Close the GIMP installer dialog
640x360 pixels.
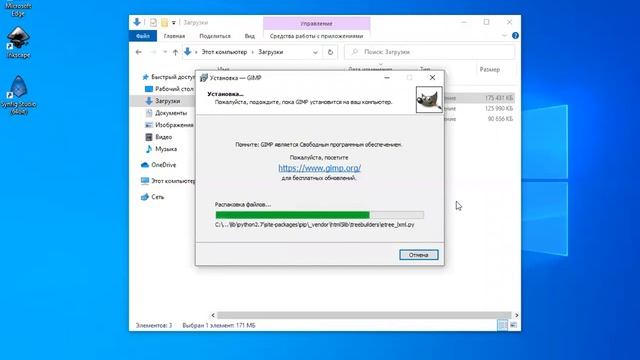coord(432,78)
